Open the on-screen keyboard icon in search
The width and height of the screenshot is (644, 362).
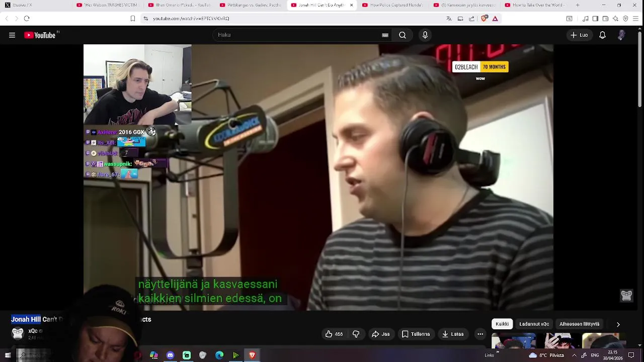pyautogui.click(x=385, y=35)
